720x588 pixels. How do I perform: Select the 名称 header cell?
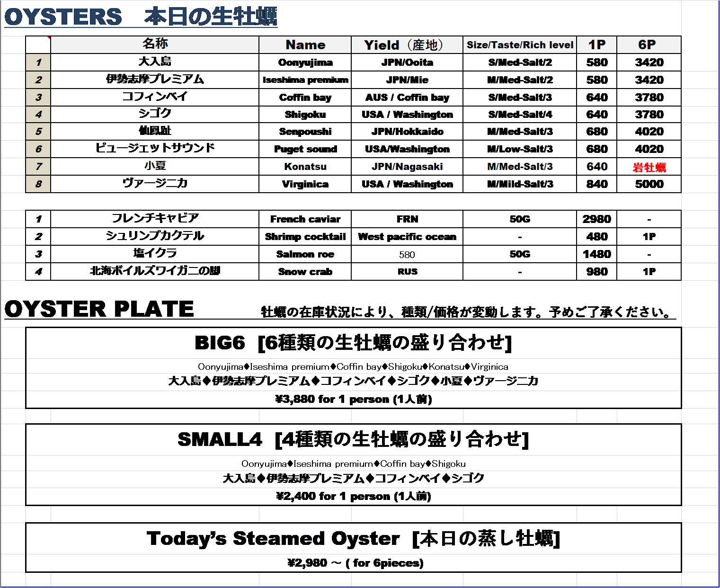(x=155, y=44)
